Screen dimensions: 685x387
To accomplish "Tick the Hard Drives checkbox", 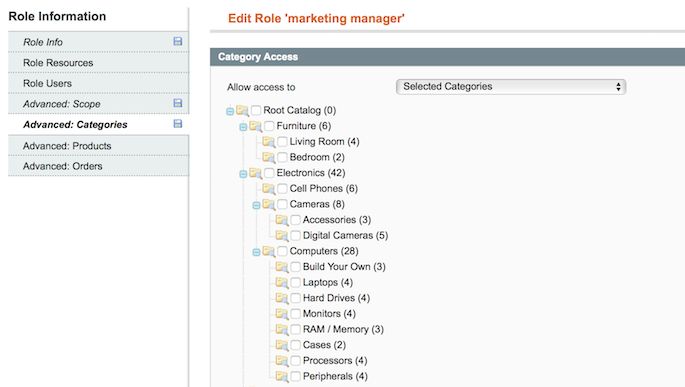I will [x=295, y=298].
